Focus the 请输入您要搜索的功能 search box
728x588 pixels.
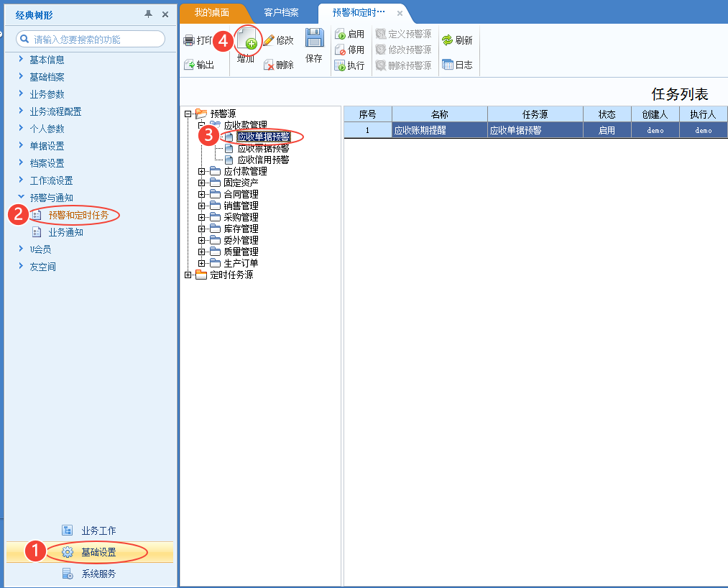click(x=91, y=39)
